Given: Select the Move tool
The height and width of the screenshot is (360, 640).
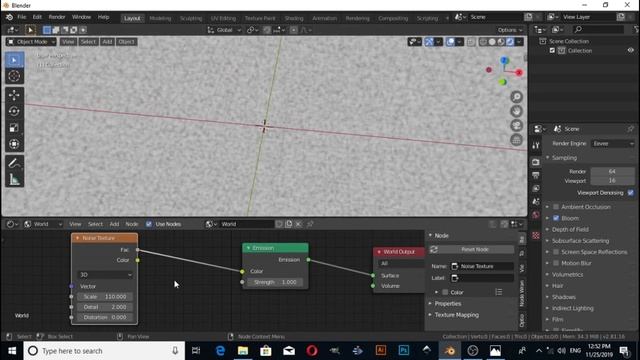Looking at the screenshot, I should [14, 95].
